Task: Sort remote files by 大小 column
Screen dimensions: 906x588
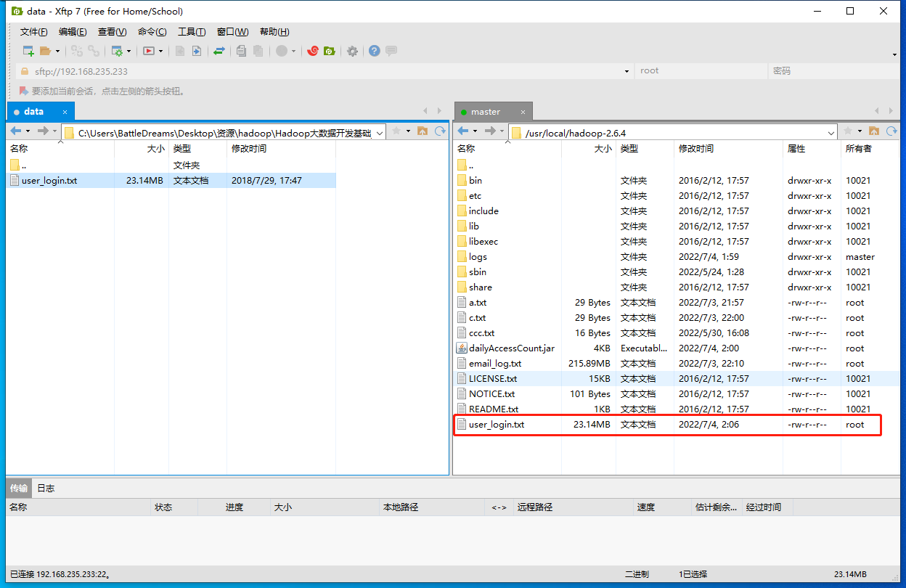Action: pyautogui.click(x=589, y=149)
